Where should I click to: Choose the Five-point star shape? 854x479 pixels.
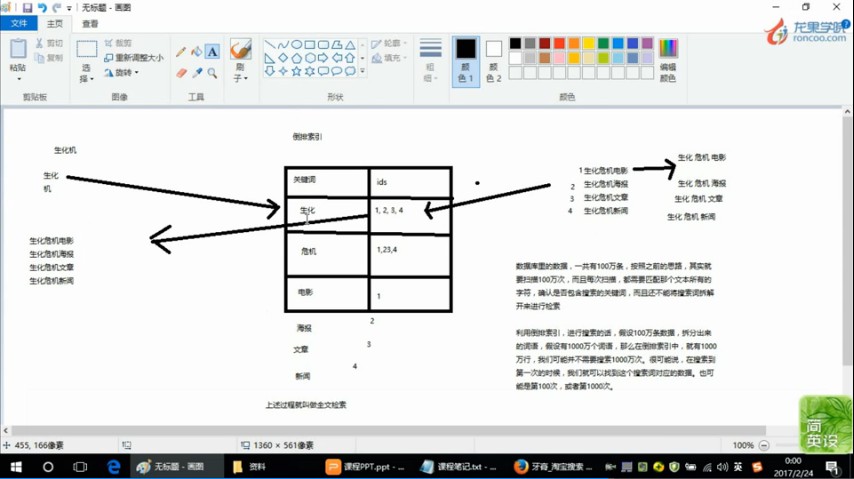tap(297, 71)
